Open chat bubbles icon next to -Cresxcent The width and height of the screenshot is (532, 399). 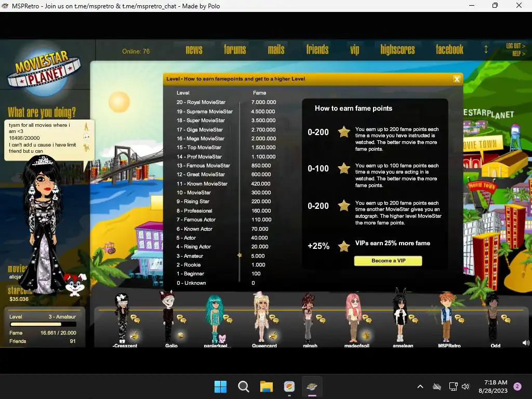pyautogui.click(x=136, y=318)
